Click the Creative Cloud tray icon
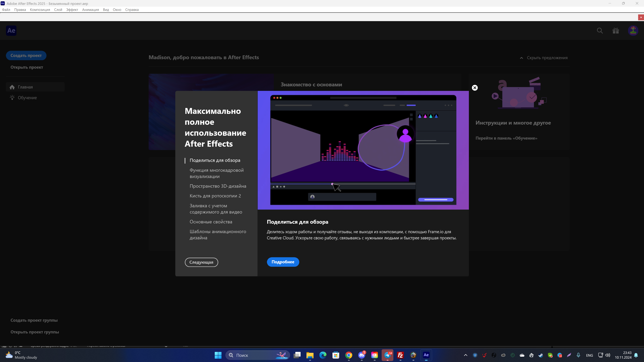This screenshot has height=362, width=644. 503,355
